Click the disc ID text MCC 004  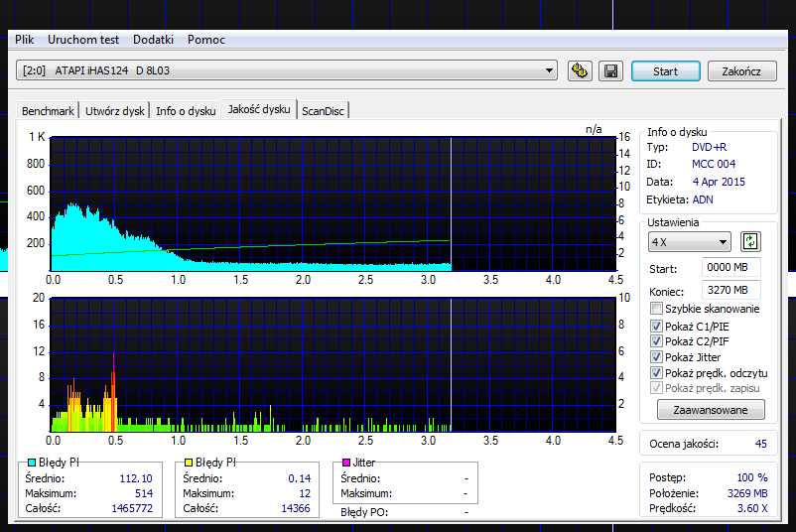coord(714,164)
